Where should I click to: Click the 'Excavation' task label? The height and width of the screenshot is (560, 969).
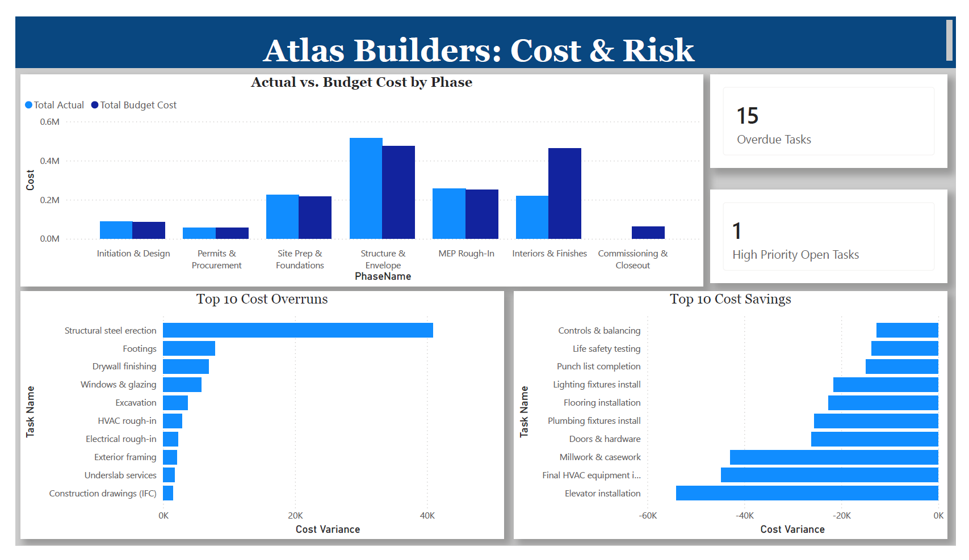136,403
